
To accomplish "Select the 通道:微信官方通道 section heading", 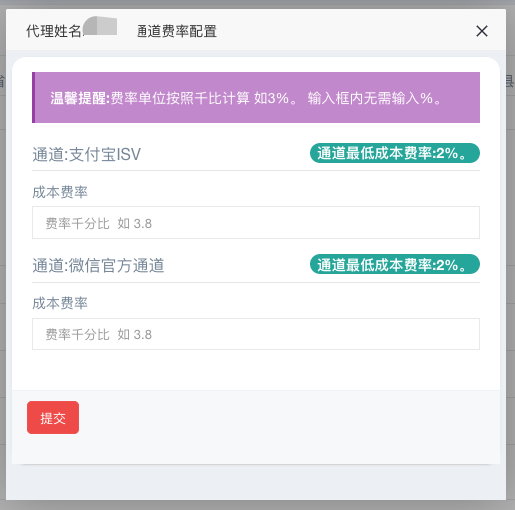I will click(98, 266).
